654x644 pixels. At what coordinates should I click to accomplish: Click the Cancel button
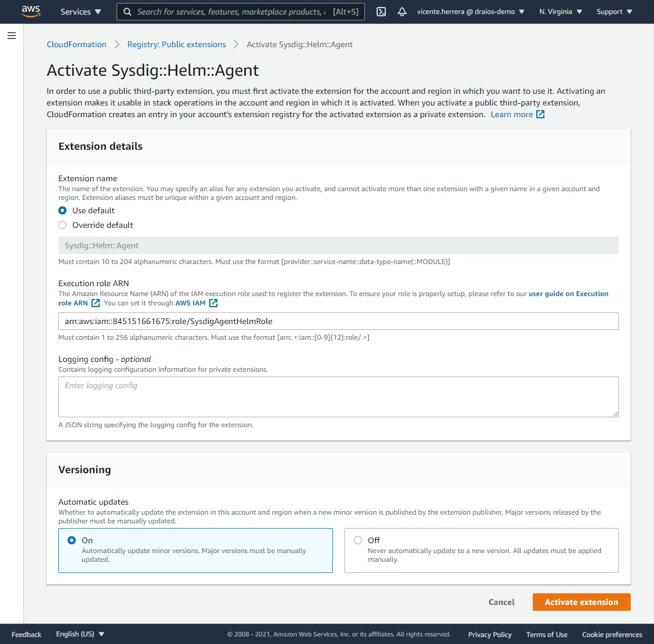tap(501, 602)
